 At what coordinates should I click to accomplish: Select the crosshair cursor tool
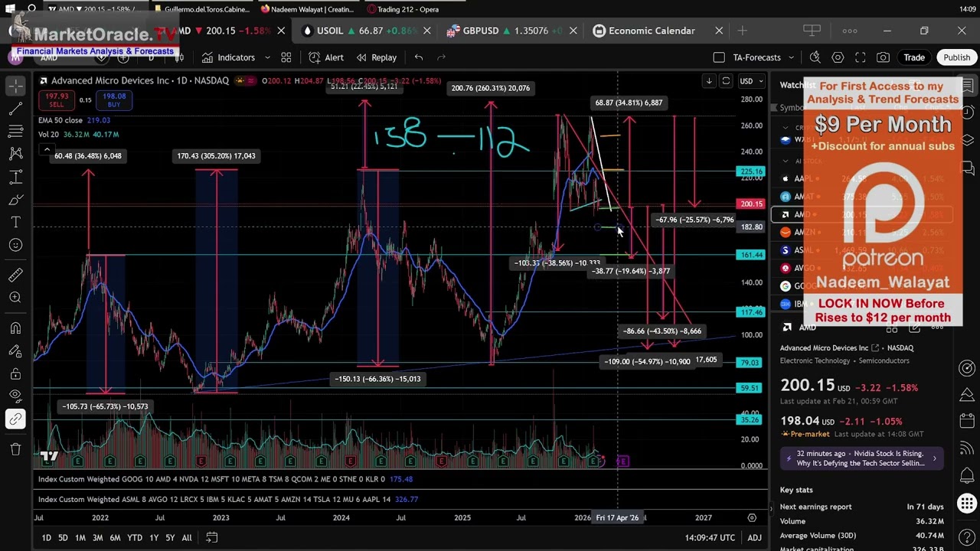[15, 86]
